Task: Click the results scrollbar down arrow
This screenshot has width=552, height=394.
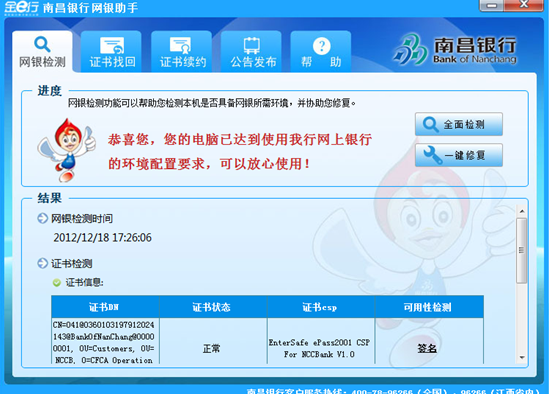Action: 522,357
